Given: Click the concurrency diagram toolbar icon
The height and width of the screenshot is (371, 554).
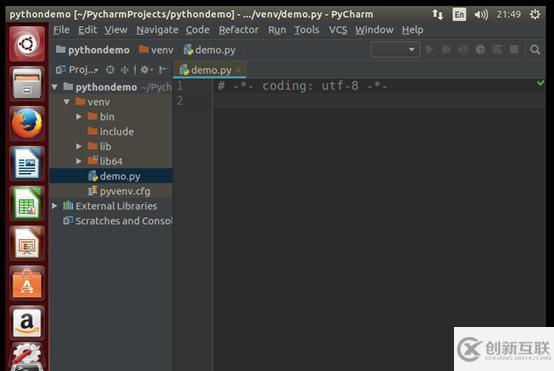Looking at the screenshot, I should pyautogui.click(x=497, y=50).
